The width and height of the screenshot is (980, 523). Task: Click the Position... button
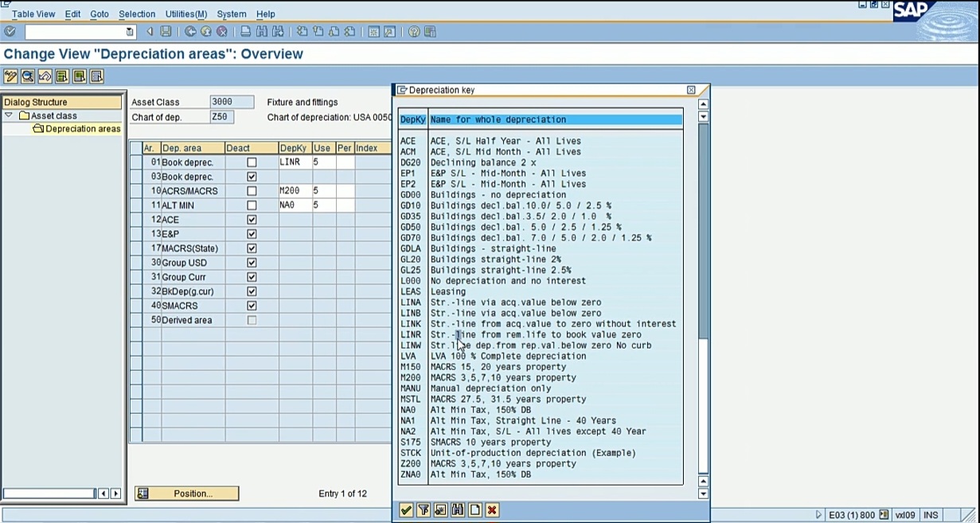point(187,494)
